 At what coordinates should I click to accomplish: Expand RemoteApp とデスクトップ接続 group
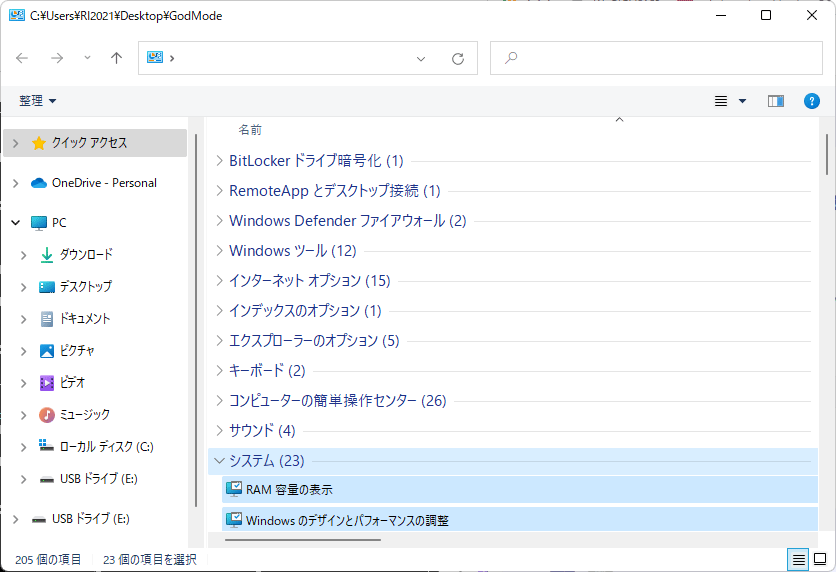pos(219,190)
